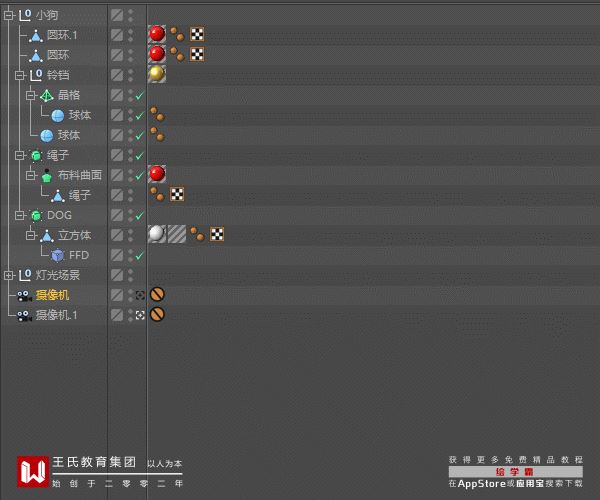Click the 布料曲面 cloth surface icon
The image size is (600, 500).
(x=47, y=175)
